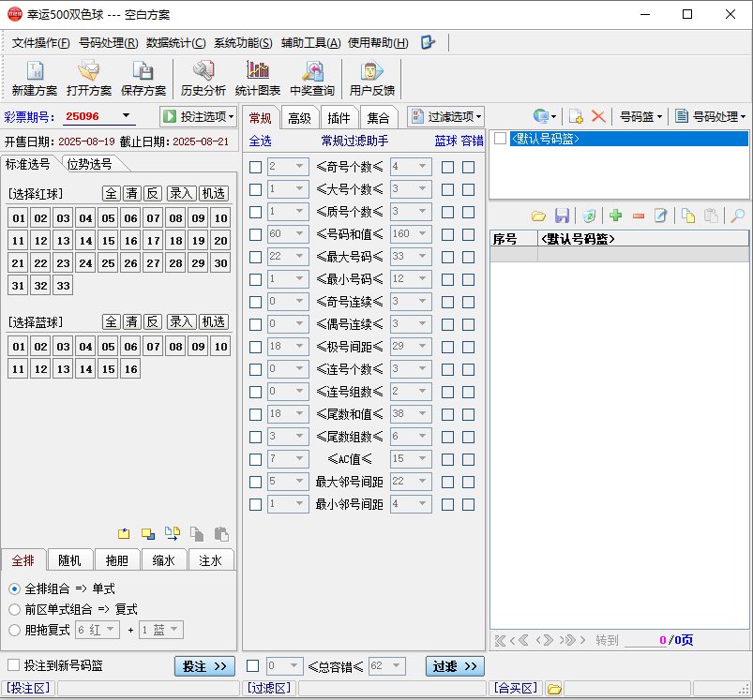Expand the 过滤选项 filter options dropdown

pyautogui.click(x=446, y=116)
